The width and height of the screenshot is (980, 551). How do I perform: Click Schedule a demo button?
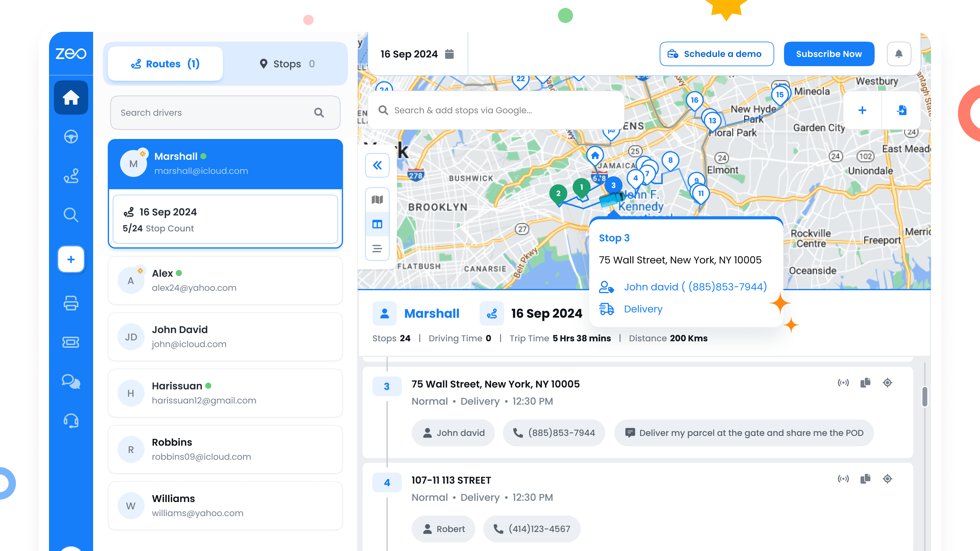[716, 54]
